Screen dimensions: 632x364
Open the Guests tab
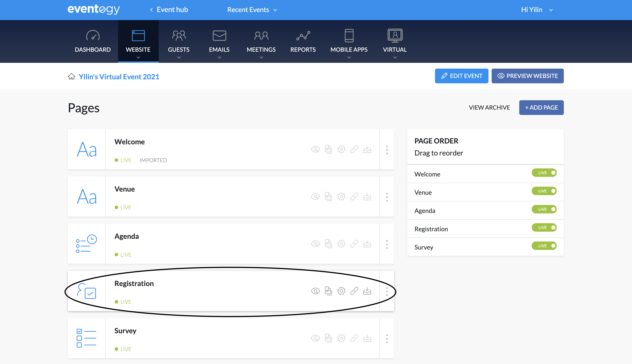pos(179,41)
